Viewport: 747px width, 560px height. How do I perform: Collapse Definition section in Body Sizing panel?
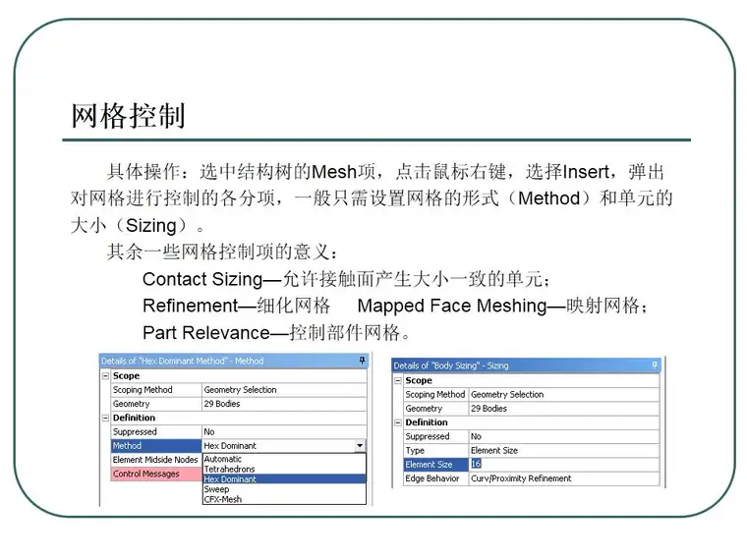398,422
